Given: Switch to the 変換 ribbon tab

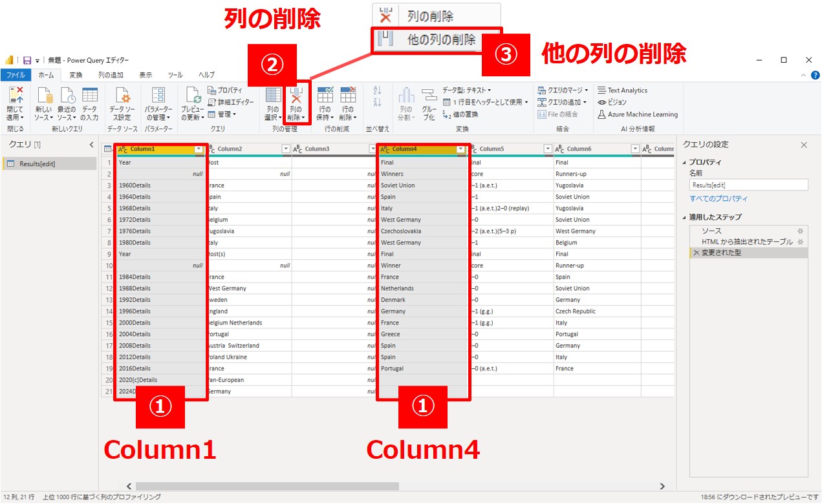Looking at the screenshot, I should click(76, 75).
